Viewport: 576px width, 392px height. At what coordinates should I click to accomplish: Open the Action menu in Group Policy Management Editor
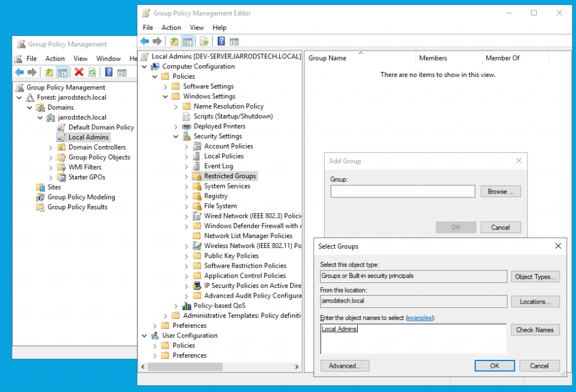pyautogui.click(x=171, y=27)
